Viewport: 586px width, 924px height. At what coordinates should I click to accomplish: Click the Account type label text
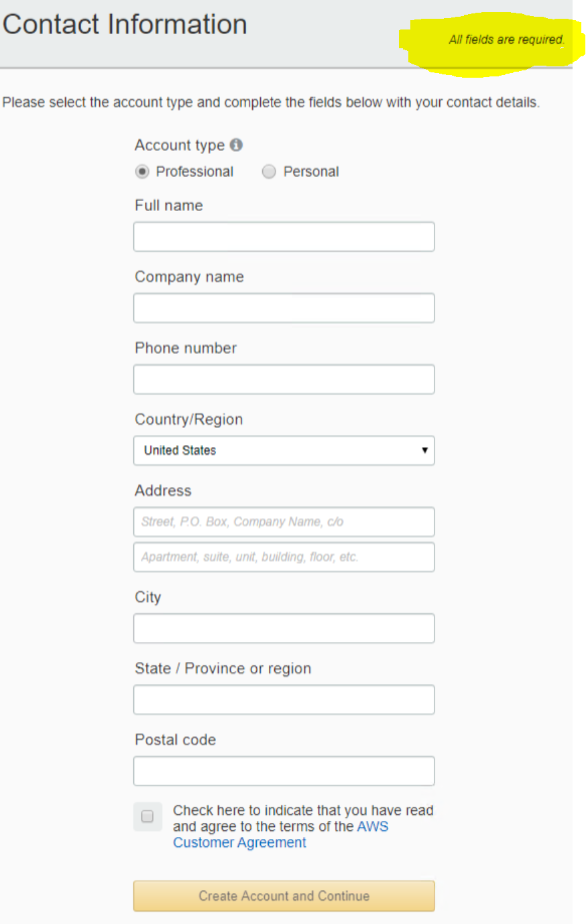[x=180, y=145]
